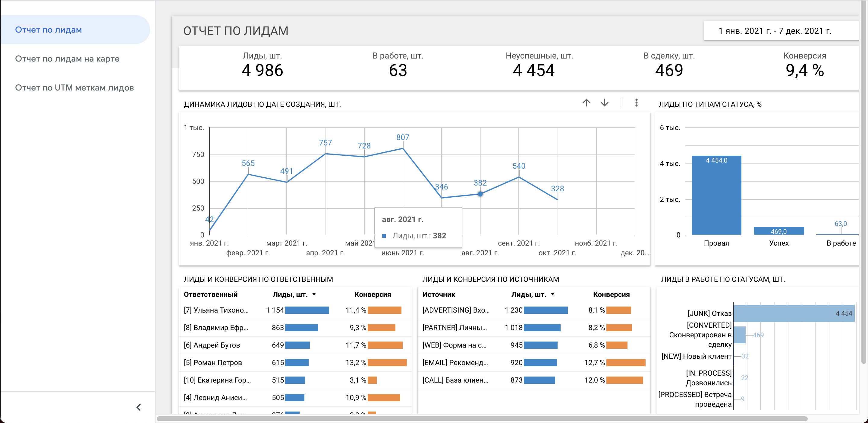Click the Ответственный column header

click(210, 294)
